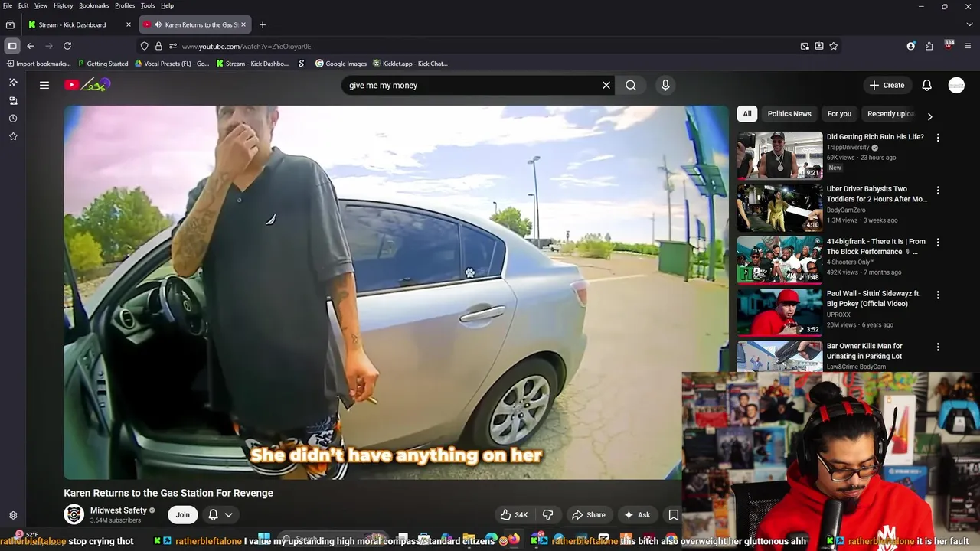Open a new browser tab
980x551 pixels.
[x=263, y=24]
